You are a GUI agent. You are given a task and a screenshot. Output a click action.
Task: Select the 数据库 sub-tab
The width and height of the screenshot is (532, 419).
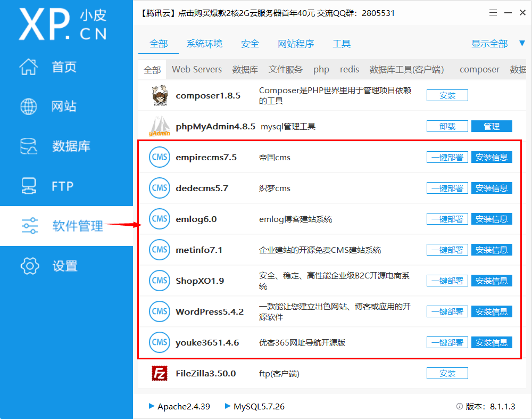point(245,69)
